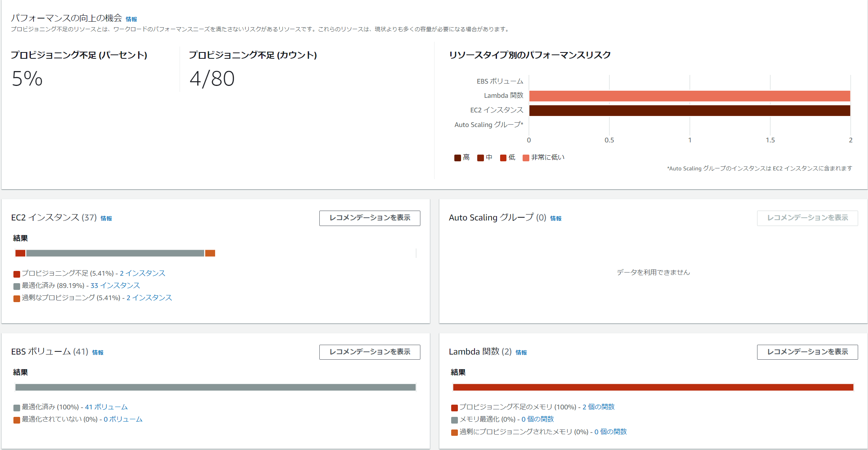This screenshot has height=450, width=868.
Task: Toggle 非常に低い legend swatch
Action: (526, 158)
